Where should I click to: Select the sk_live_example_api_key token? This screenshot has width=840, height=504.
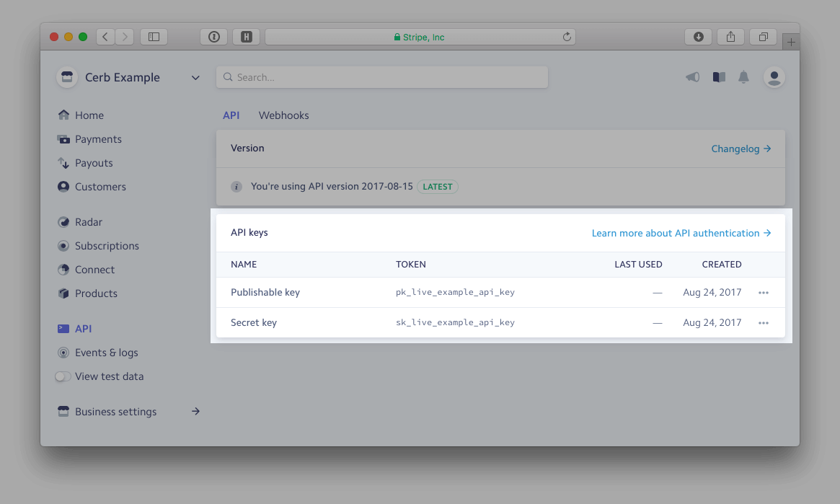click(455, 322)
